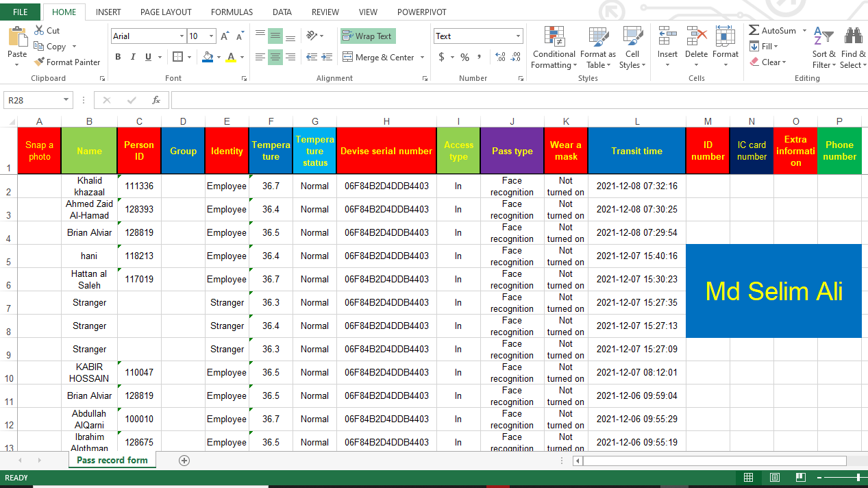Click the Find & Select binoculars icon

point(853,36)
